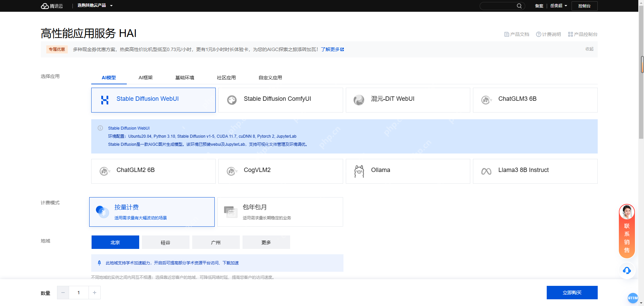Increase quantity with plus button

coord(95,293)
